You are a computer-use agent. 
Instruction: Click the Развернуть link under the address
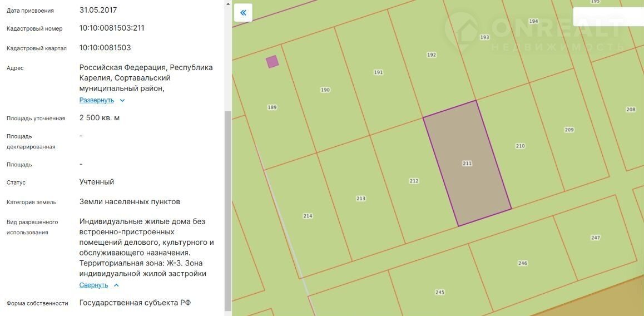tap(97, 100)
